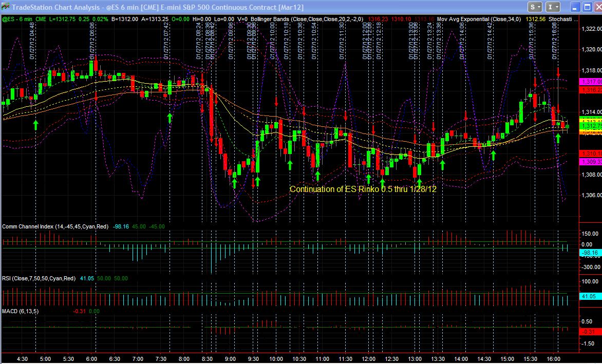Select the RSI (Close,7,50,50,Cyan,Red) label
The height and width of the screenshot is (364, 602).
39,278
